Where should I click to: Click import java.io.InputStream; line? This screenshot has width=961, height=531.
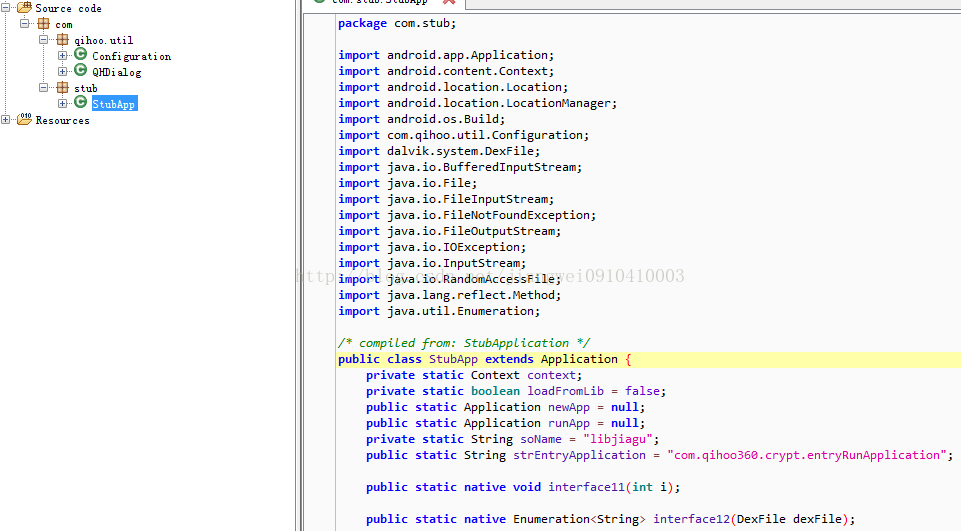coord(432,262)
